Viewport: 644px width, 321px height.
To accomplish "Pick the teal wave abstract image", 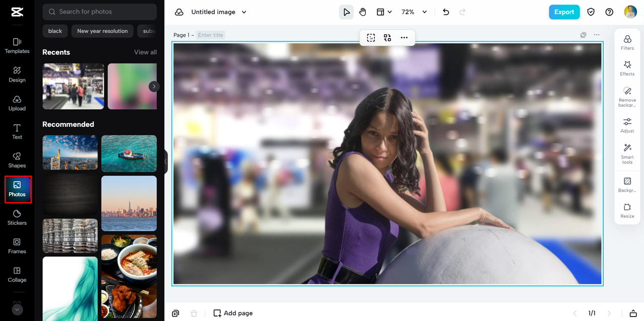I will point(70,289).
